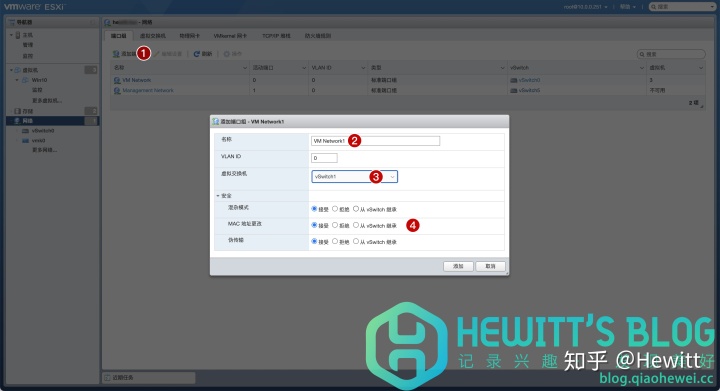Click the network icon in the page header
This screenshot has height=391, width=720.
point(107,22)
